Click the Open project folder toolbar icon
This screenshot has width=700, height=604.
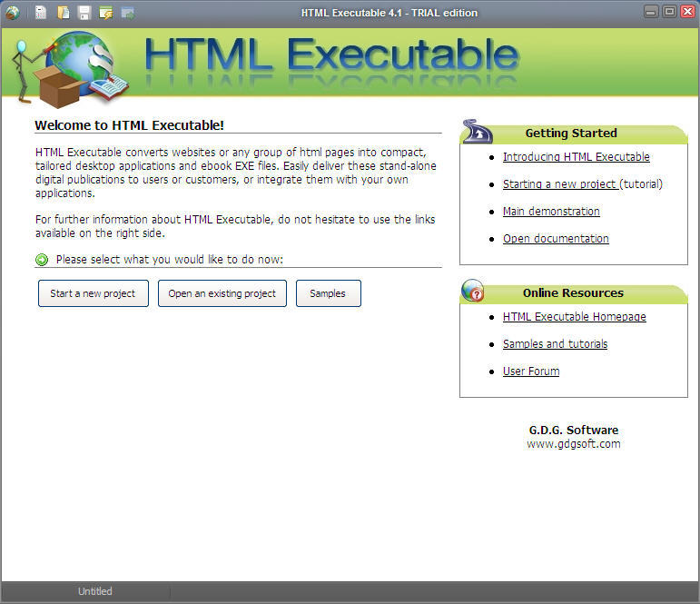[64, 13]
